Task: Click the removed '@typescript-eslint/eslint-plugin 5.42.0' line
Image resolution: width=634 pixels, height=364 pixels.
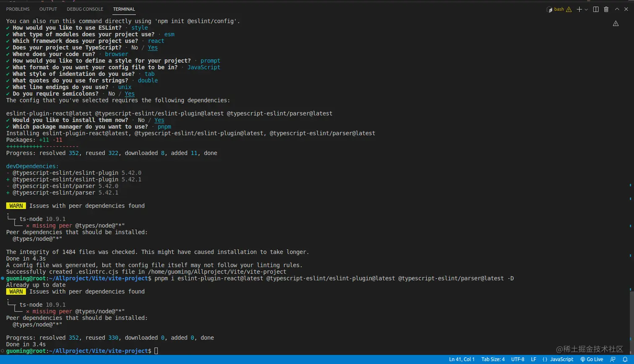Action: (x=74, y=173)
